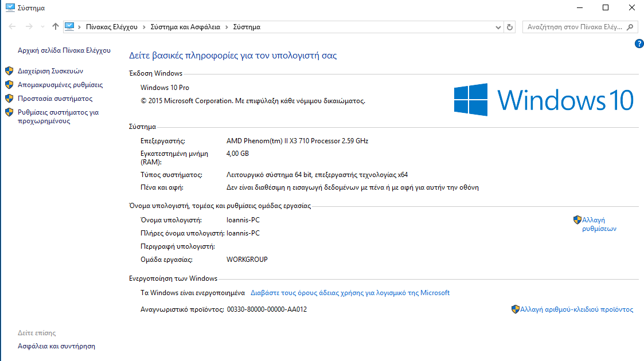Open Σύστημα και Ασφάλεια breadcrumb
644x361 pixels.
click(x=185, y=27)
